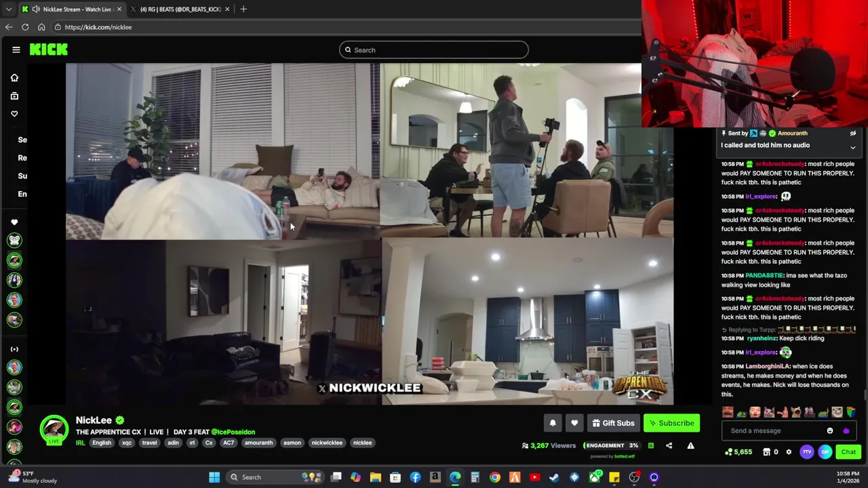
Task: Open OBS Studio from taskbar
Action: (x=634, y=477)
